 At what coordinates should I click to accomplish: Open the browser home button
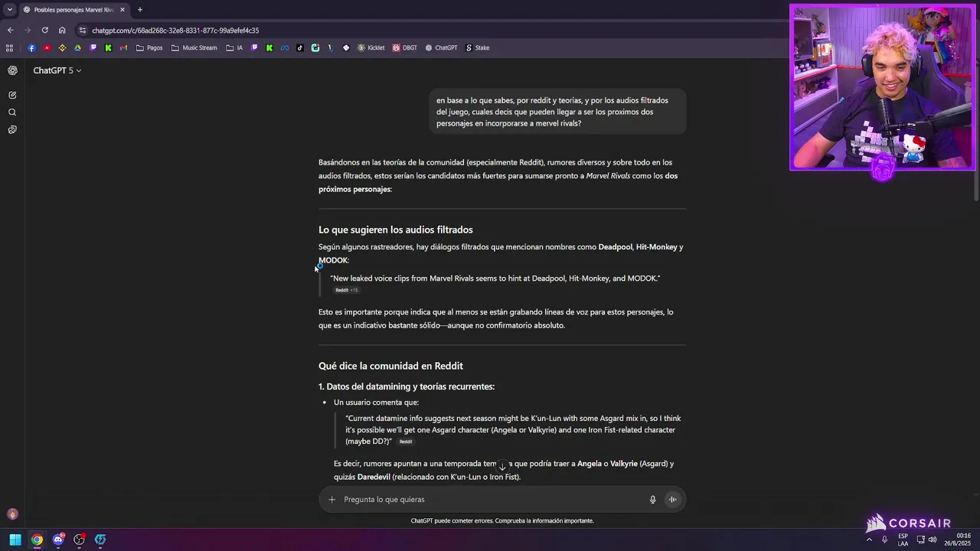click(x=62, y=31)
